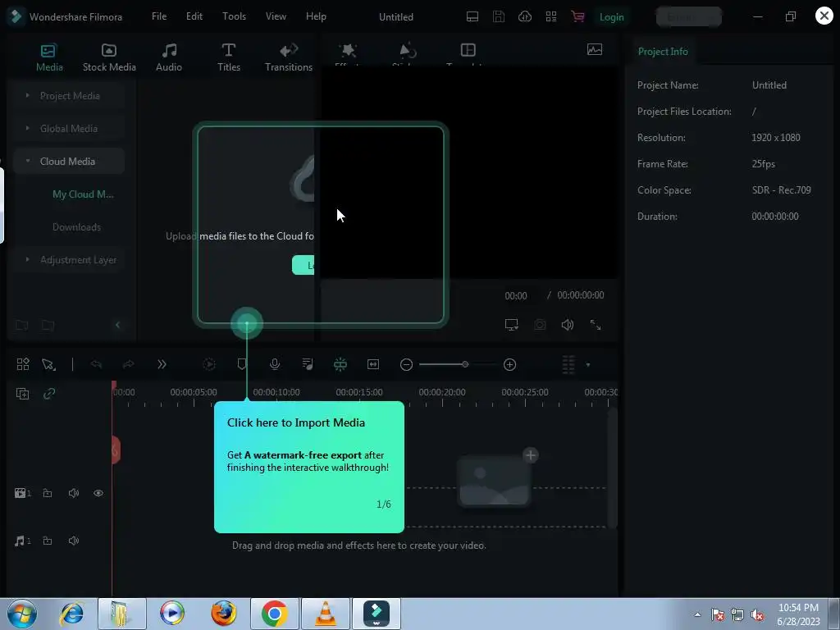Image resolution: width=840 pixels, height=630 pixels.
Task: Click the render preview icon
Action: (x=209, y=364)
